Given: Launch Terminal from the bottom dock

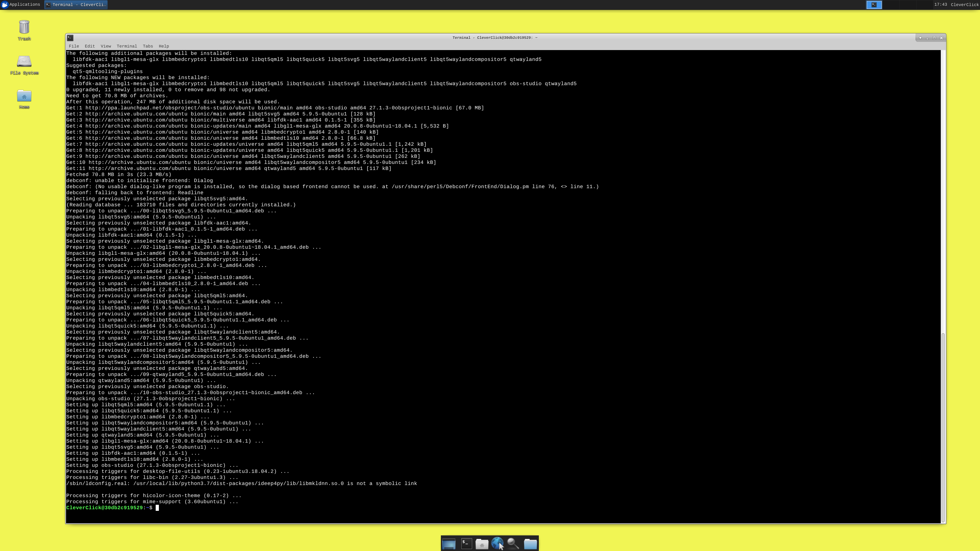Looking at the screenshot, I should 466,544.
